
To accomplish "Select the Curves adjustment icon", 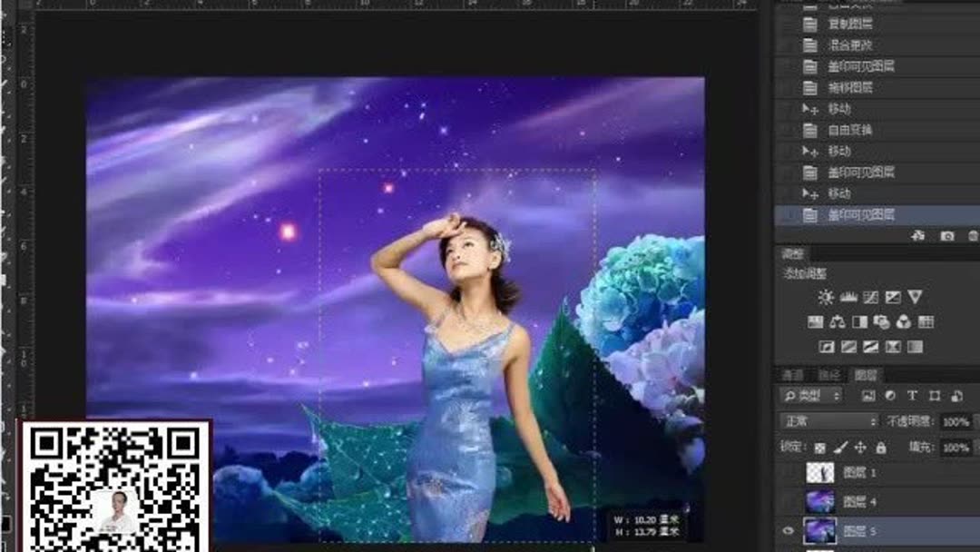I will (x=869, y=297).
